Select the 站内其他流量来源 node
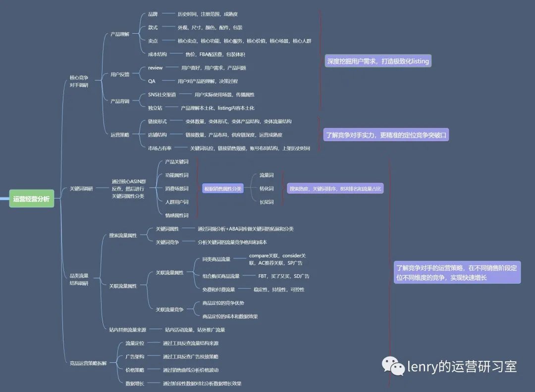535x392 pixels. click(x=128, y=330)
